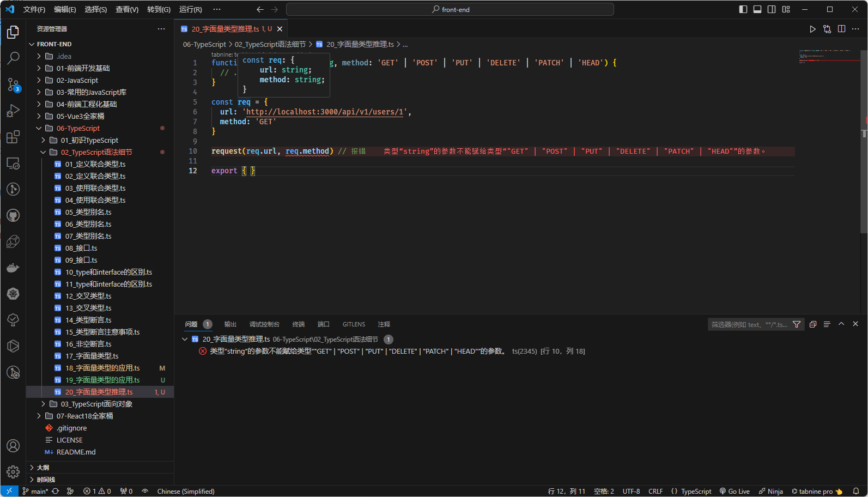Screen dimensions: 868x497
Task: Open the 编辑(E) menu
Action: point(65,9)
